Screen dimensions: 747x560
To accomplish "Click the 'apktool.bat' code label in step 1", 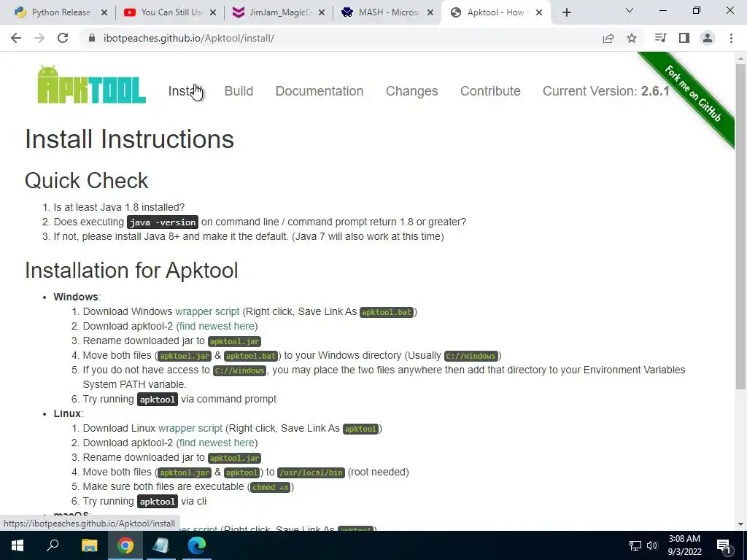I will coord(387,312).
